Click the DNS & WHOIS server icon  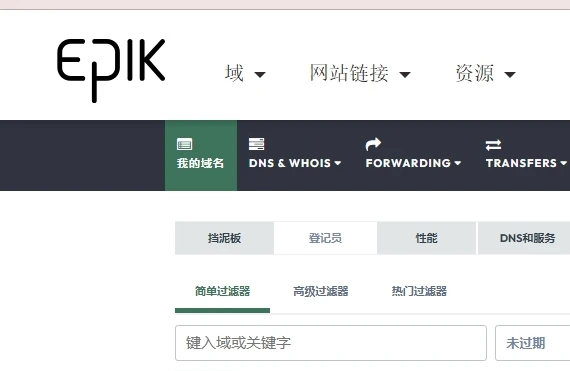(x=256, y=144)
